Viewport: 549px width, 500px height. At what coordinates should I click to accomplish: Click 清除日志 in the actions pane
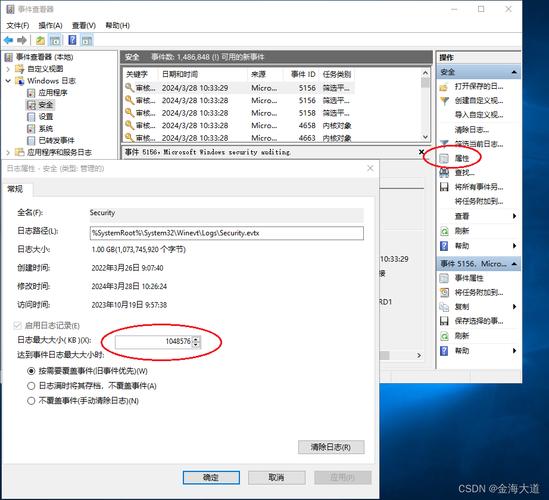click(472, 130)
